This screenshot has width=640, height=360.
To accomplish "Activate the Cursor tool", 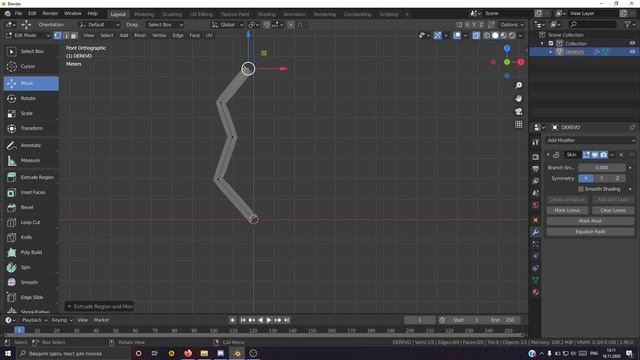I will (x=31, y=66).
